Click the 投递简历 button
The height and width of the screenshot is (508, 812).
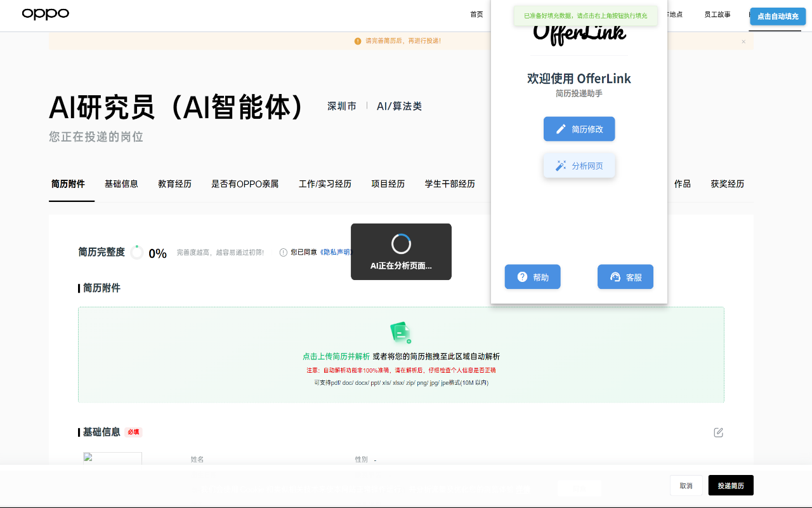tap(731, 486)
